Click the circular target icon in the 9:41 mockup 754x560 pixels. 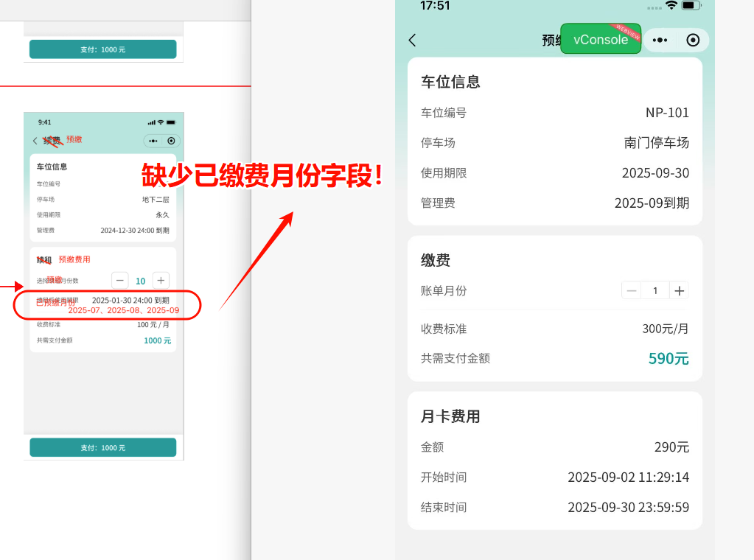tap(171, 141)
